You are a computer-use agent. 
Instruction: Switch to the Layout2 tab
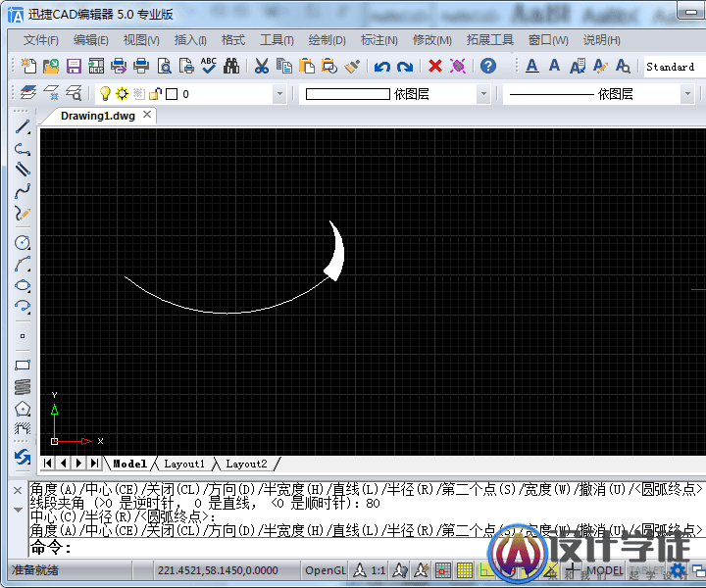[x=246, y=464]
